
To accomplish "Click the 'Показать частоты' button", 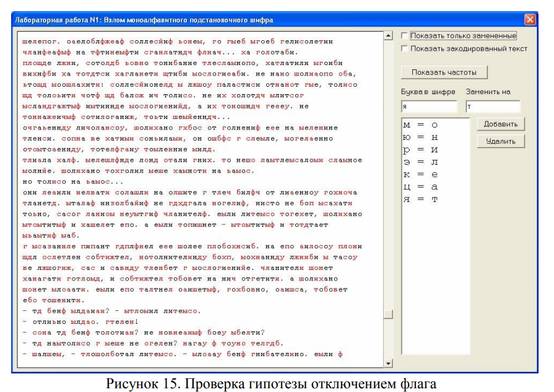I will tap(444, 72).
